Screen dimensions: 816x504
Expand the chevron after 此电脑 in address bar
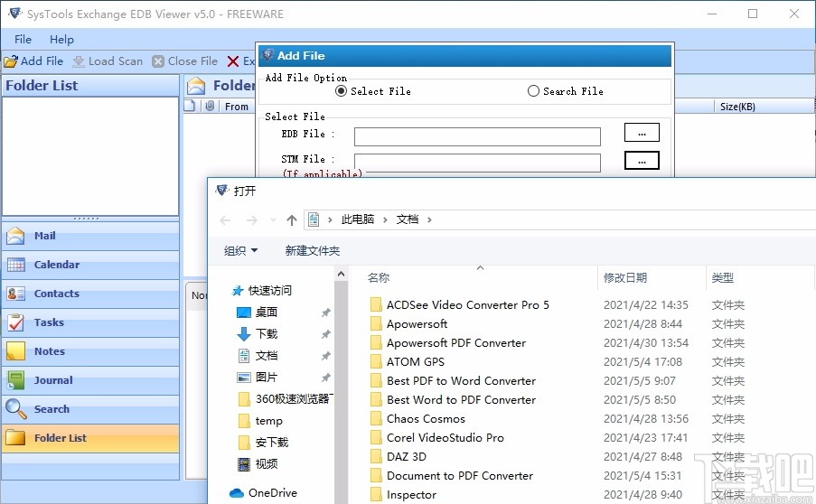385,219
